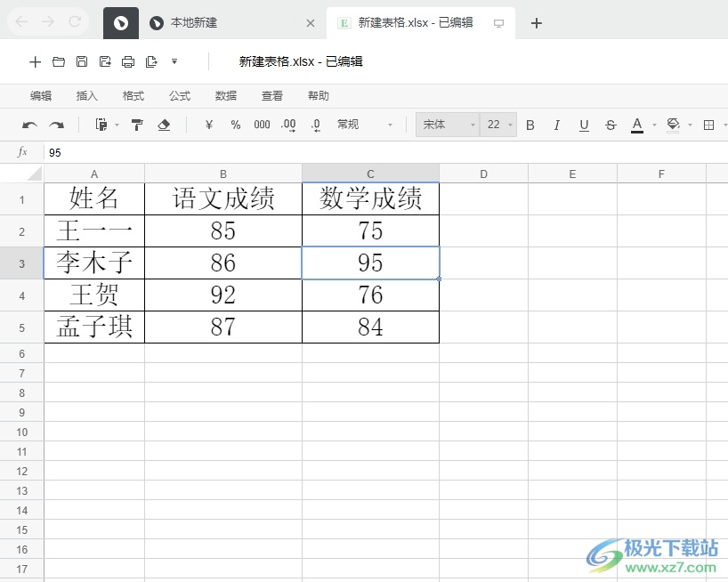
Task: Select cell with value 92
Action: pyautogui.click(x=223, y=295)
